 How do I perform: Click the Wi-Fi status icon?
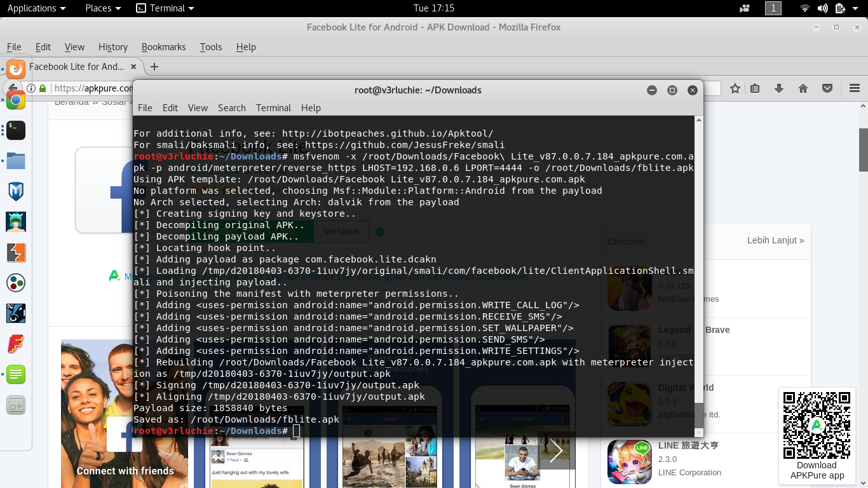[x=805, y=8]
